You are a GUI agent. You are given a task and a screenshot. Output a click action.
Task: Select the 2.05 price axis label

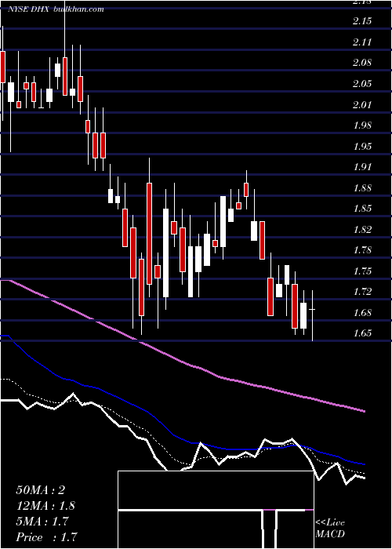[x=362, y=84]
